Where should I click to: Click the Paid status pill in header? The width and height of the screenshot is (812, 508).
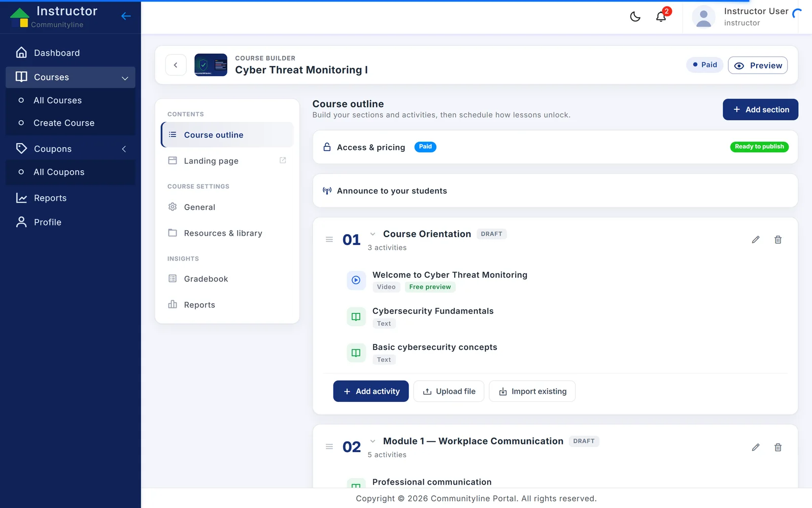(x=704, y=65)
